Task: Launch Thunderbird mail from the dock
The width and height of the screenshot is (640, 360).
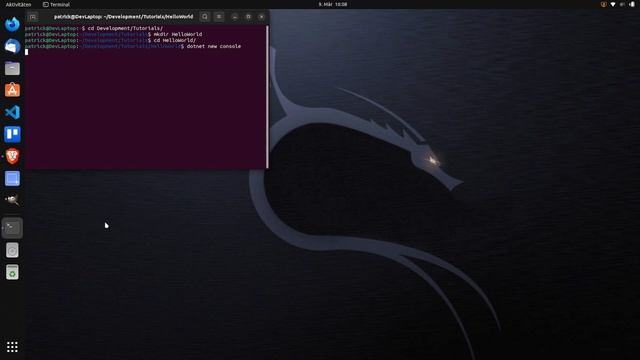Action: (x=12, y=46)
